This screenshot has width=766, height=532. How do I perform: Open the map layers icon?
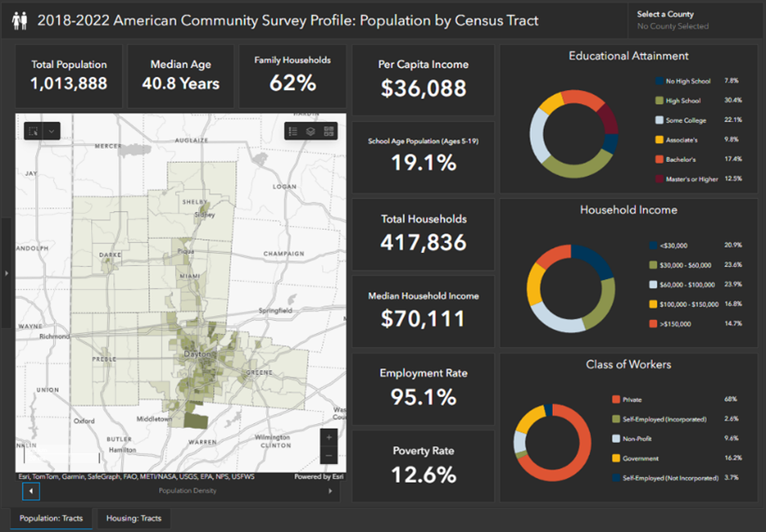click(x=310, y=132)
